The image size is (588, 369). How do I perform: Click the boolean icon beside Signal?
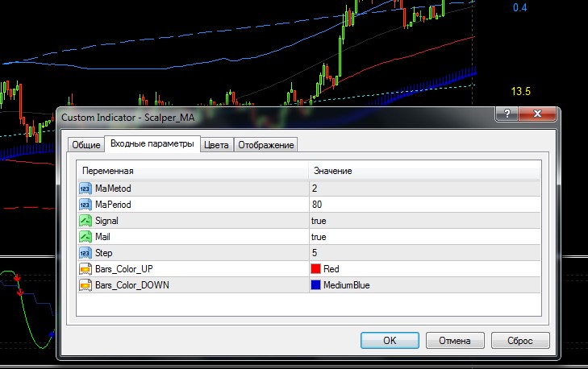pyautogui.click(x=85, y=221)
